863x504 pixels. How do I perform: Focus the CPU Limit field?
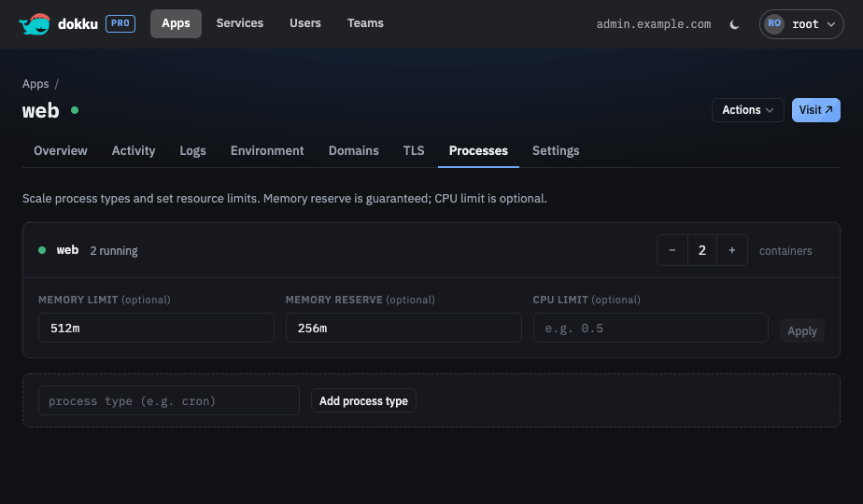pos(651,328)
